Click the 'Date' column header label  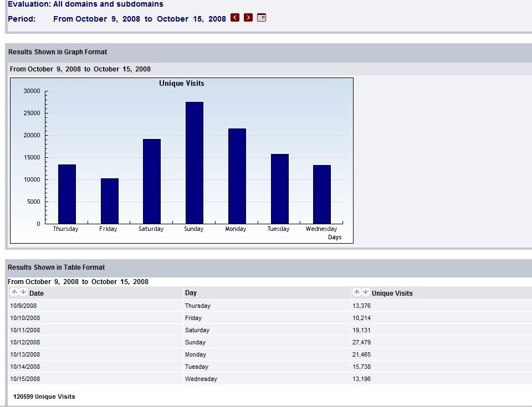(x=37, y=293)
